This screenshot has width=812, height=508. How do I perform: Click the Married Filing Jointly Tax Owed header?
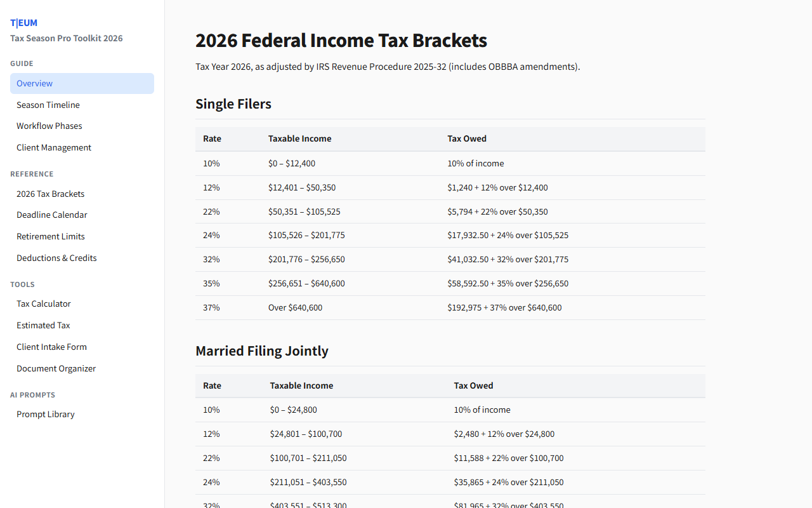pos(473,385)
